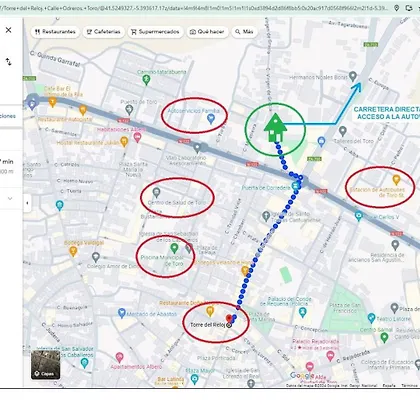Open the Centro de Salud de Toro pin

156,193
